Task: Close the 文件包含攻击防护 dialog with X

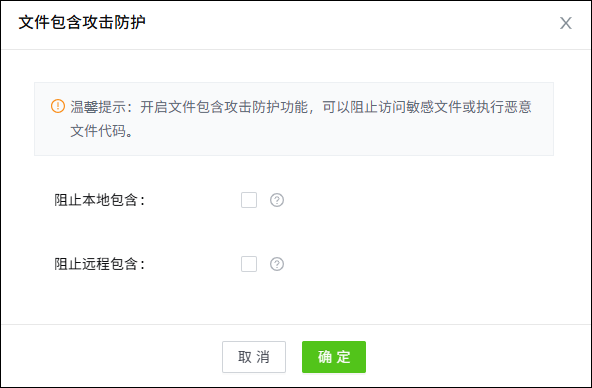Action: coord(566,23)
